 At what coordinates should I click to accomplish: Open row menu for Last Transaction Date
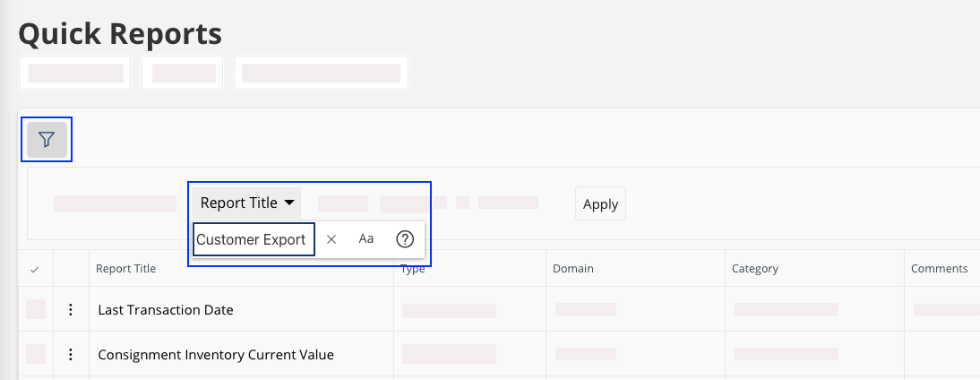click(x=71, y=309)
